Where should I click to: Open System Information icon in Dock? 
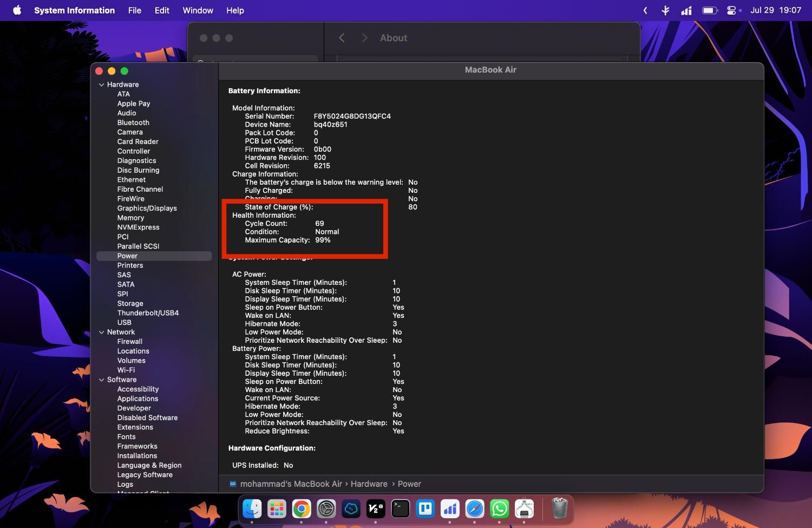coord(524,509)
